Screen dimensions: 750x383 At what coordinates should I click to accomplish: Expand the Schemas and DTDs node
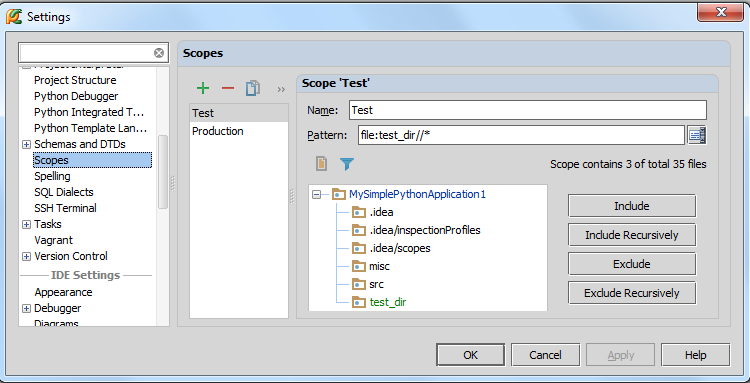[x=26, y=144]
